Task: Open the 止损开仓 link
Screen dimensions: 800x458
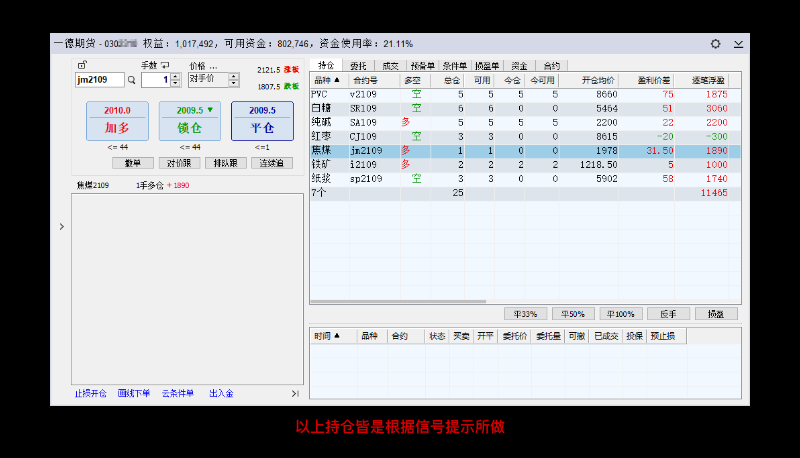Action: point(90,393)
